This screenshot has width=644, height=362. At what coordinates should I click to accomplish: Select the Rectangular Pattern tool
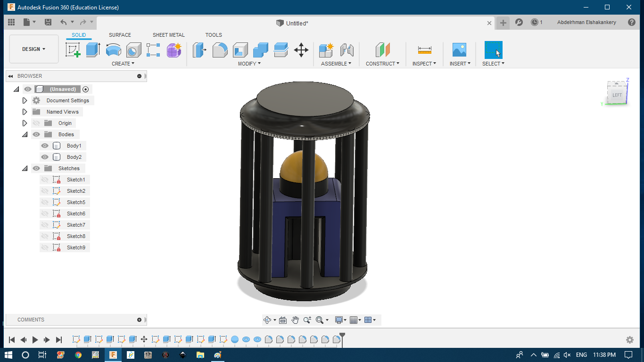pos(153,49)
